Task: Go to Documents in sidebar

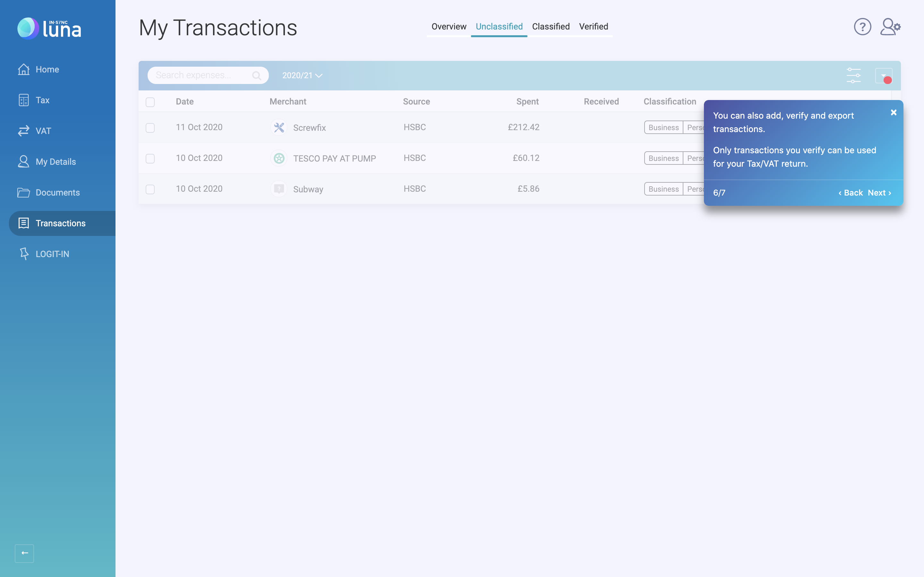Action: pos(57,193)
